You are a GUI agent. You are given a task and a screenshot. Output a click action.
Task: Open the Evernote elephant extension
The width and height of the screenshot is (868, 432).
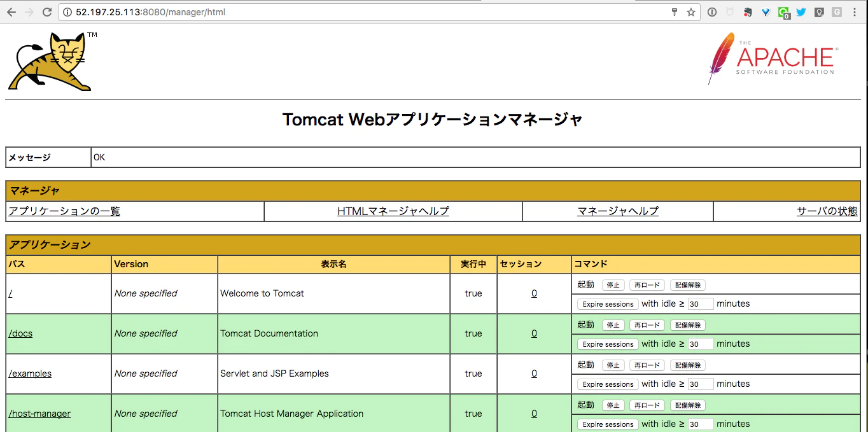tap(748, 12)
